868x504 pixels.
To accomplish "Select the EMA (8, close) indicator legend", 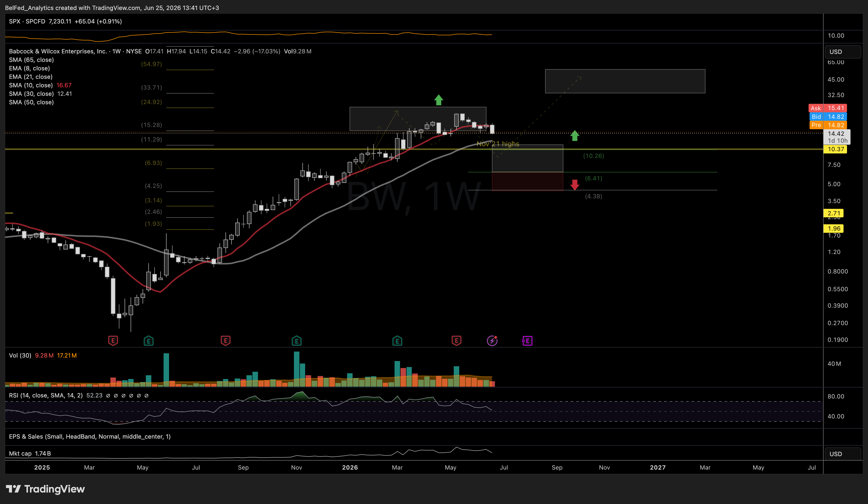I will coord(29,68).
